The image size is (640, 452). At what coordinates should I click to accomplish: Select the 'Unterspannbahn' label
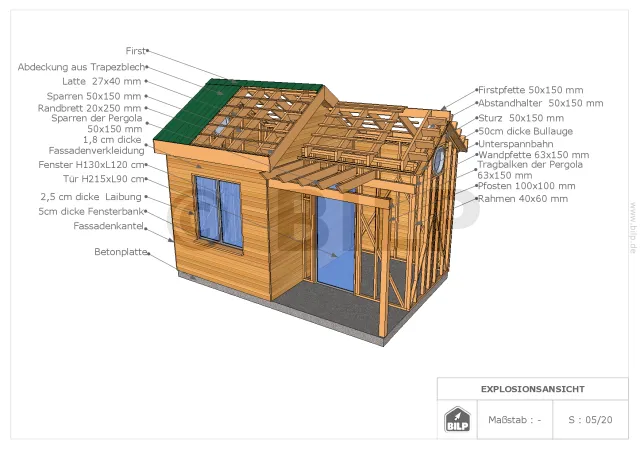[x=515, y=144]
